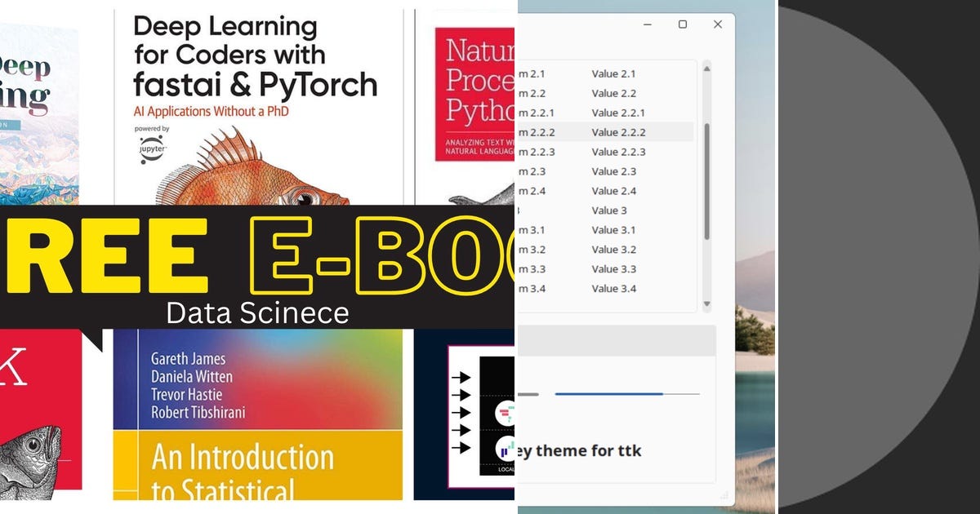The height and width of the screenshot is (514, 980).
Task: Click the scrollbar up arrow in the treeview
Action: click(706, 69)
